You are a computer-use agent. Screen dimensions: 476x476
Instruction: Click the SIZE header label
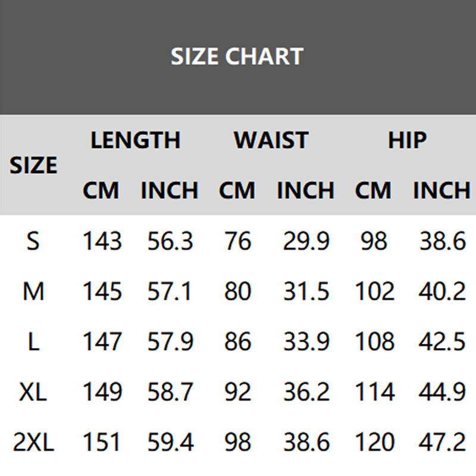pyautogui.click(x=33, y=165)
